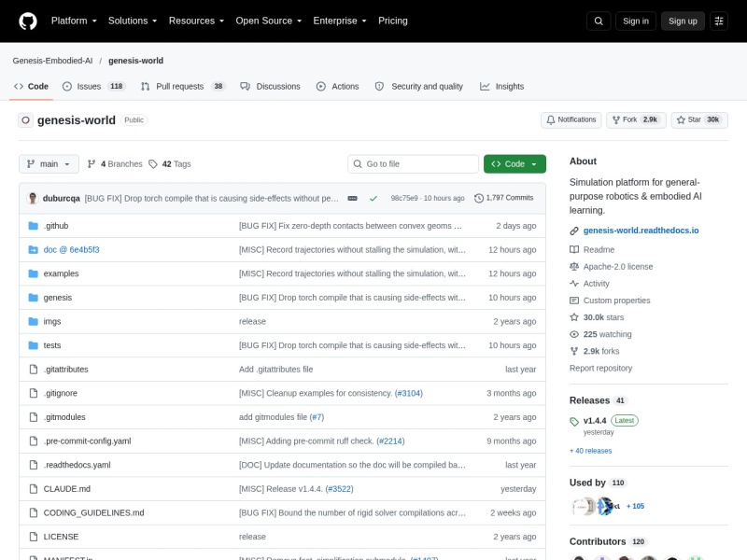747x560 pixels.
Task: Open the green Code dropdown button
Action: tap(514, 164)
